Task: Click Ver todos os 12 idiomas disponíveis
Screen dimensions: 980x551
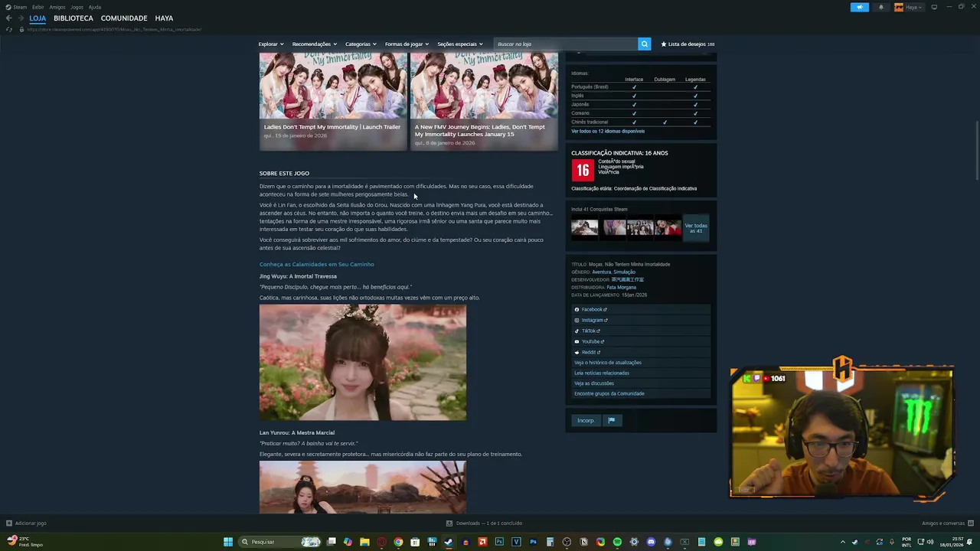Action: (608, 131)
